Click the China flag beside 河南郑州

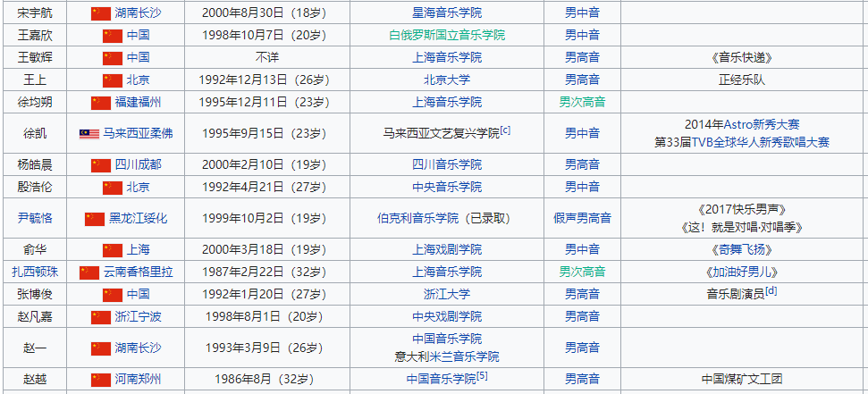(x=101, y=379)
